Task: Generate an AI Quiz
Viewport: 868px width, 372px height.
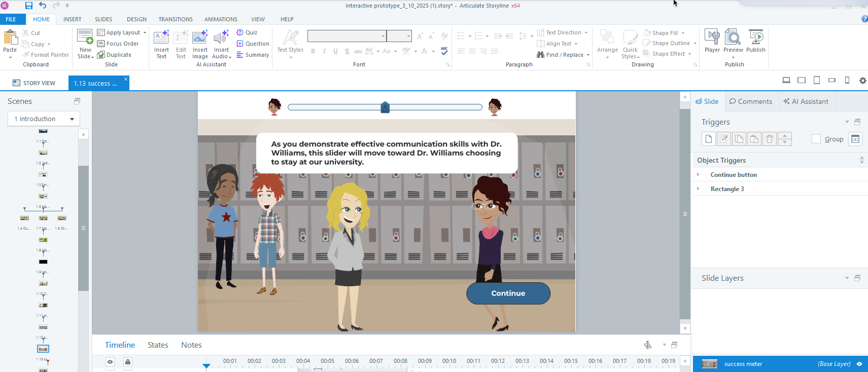Action: click(x=247, y=32)
